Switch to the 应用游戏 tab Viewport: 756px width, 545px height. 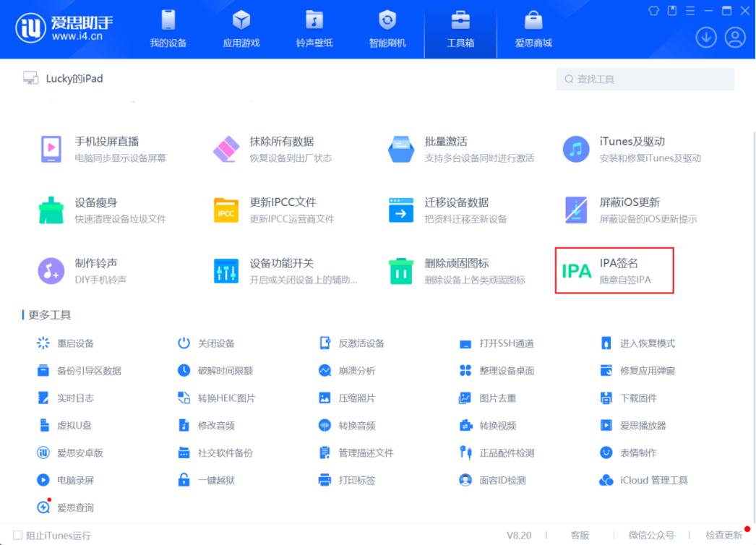[x=241, y=29]
